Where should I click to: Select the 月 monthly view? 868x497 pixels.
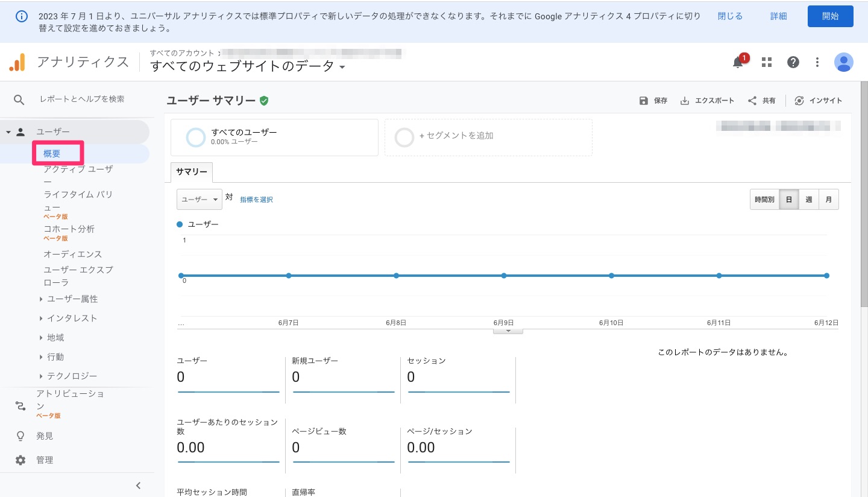point(829,200)
